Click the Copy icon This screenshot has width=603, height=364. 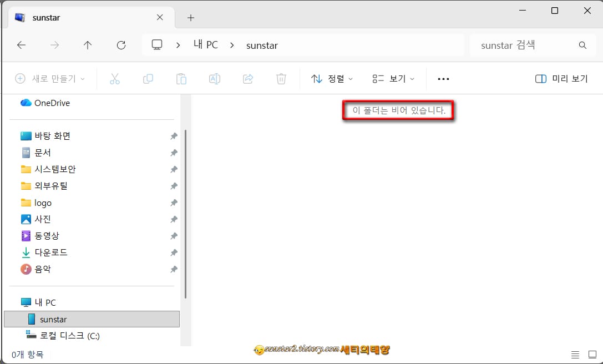[148, 79]
